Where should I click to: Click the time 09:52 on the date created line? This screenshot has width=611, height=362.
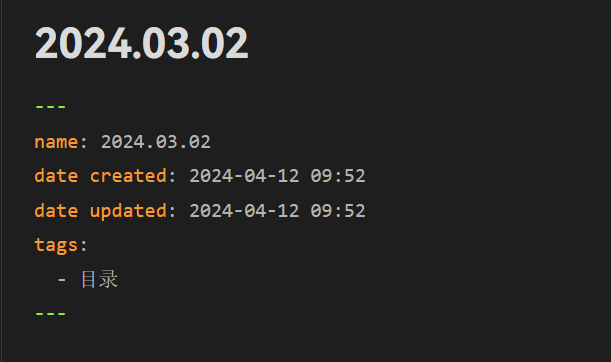click(x=338, y=176)
